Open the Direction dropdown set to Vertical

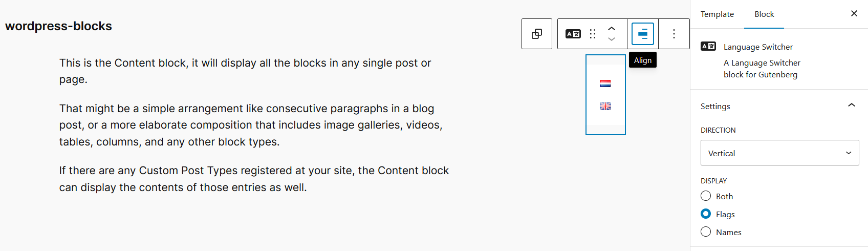[779, 153]
